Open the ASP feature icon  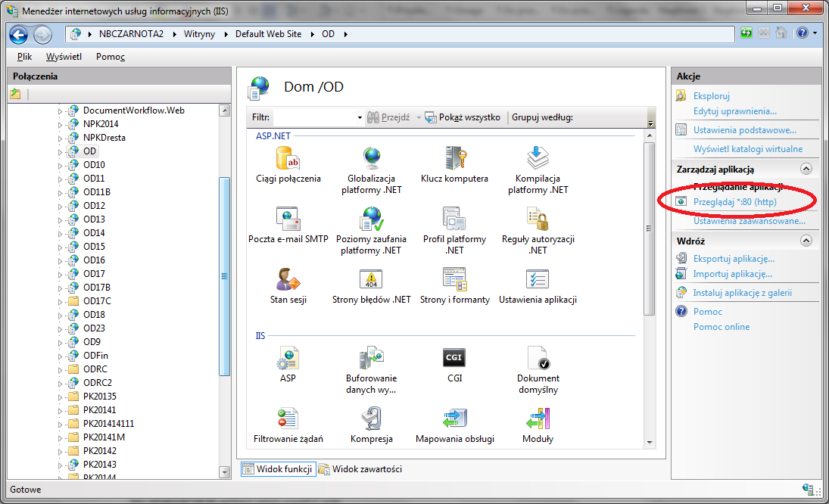click(x=288, y=358)
